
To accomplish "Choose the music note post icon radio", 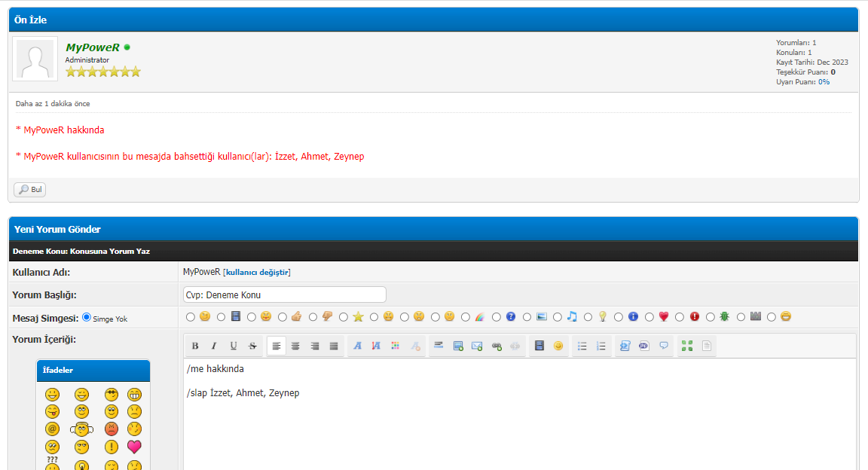I will [x=558, y=317].
